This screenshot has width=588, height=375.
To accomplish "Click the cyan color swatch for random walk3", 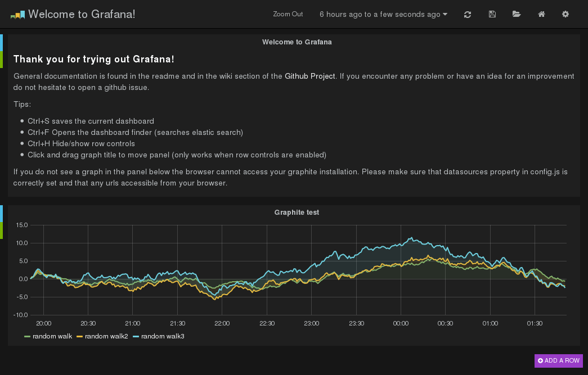I will click(136, 336).
